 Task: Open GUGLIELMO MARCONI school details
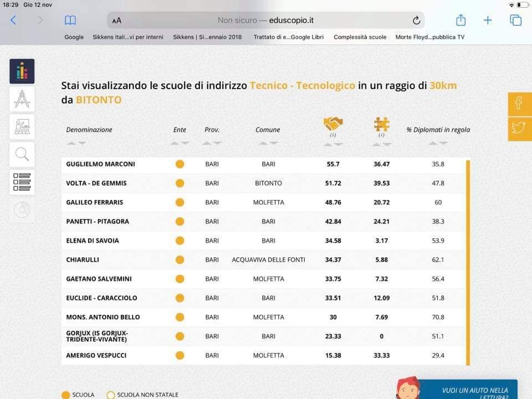[100, 164]
